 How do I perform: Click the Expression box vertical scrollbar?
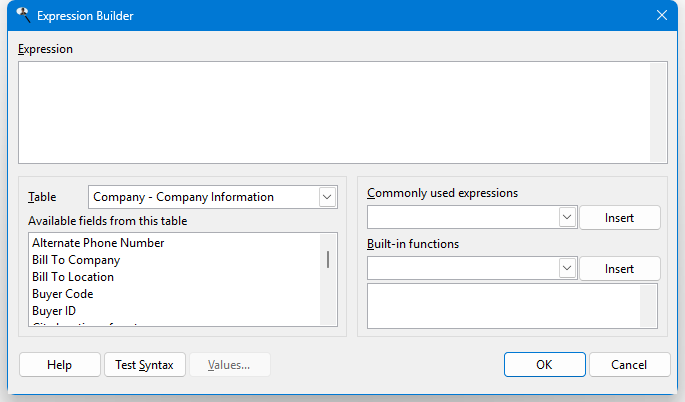(x=658, y=112)
